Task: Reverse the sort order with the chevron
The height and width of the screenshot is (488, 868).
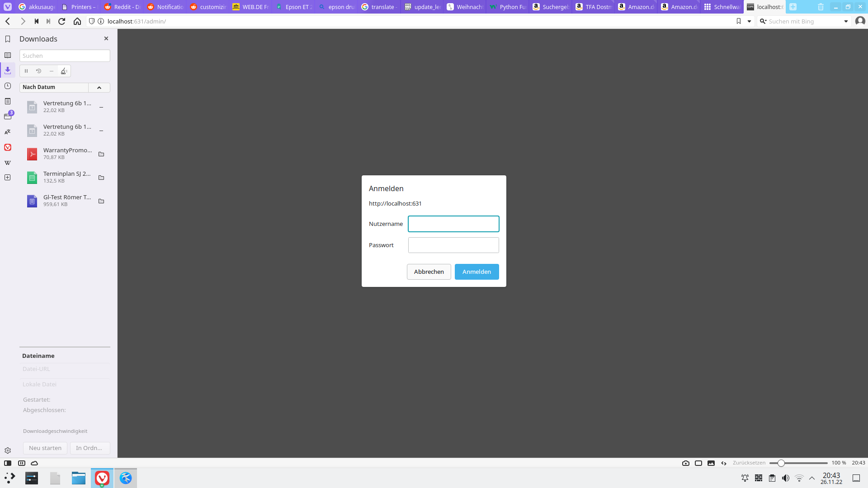Action: coord(99,87)
